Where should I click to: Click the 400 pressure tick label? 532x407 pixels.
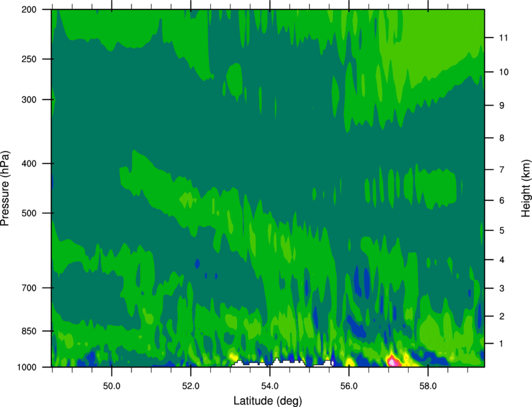pos(29,163)
